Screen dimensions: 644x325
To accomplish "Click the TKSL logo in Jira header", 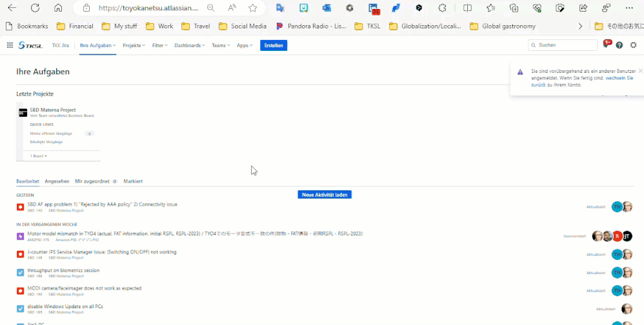I will point(30,46).
